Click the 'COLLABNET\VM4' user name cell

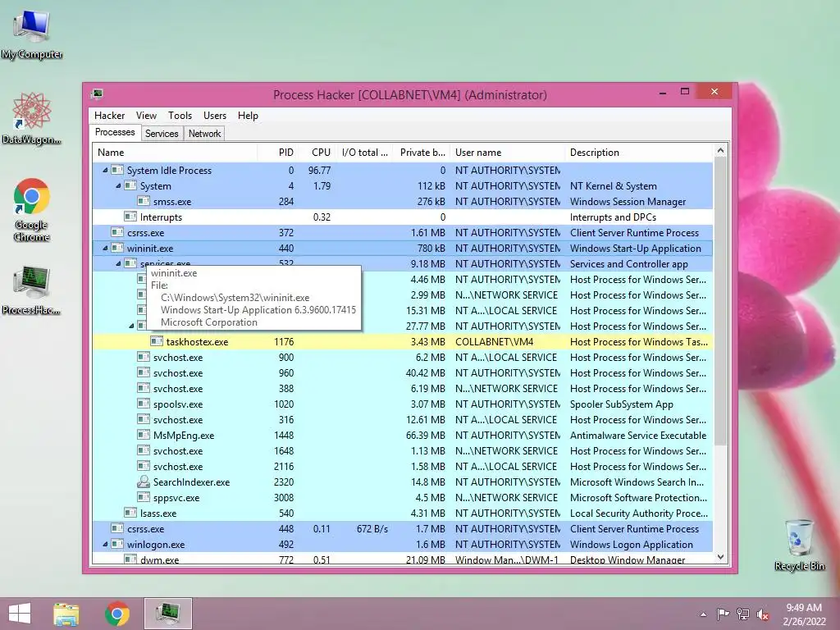click(494, 341)
